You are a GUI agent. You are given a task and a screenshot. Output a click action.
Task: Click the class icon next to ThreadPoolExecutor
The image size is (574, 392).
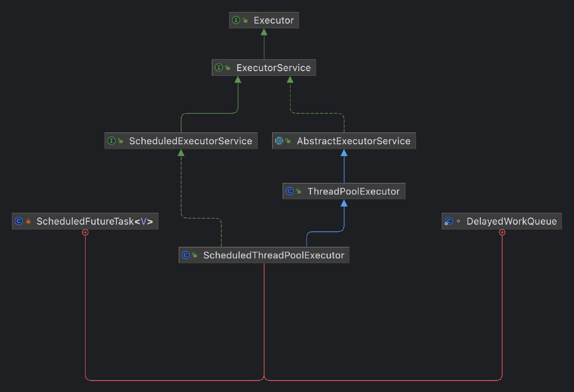(x=290, y=191)
